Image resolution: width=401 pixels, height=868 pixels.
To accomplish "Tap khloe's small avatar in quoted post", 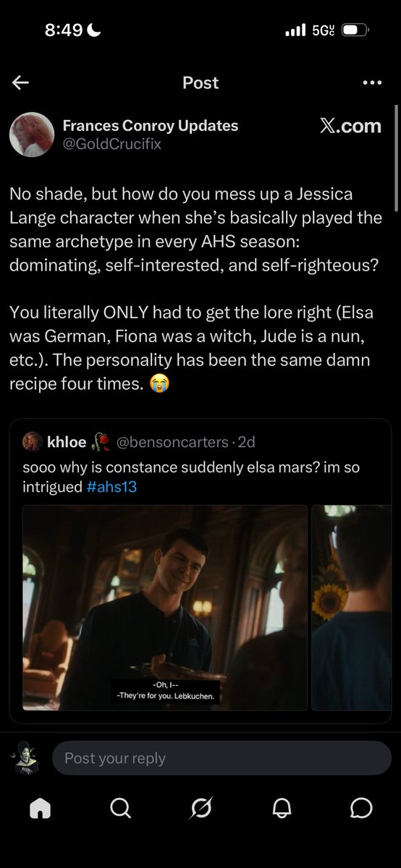I will pos(33,441).
